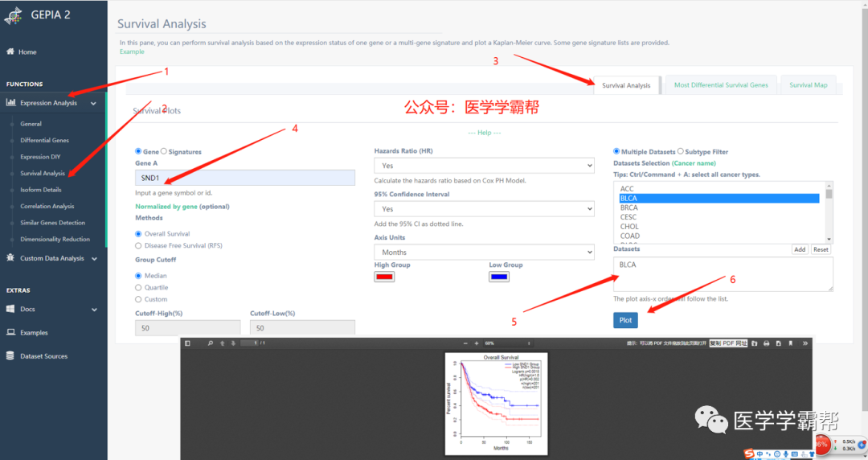Click the red High Group color swatch
Screen dimensions: 868x460
pyautogui.click(x=384, y=277)
